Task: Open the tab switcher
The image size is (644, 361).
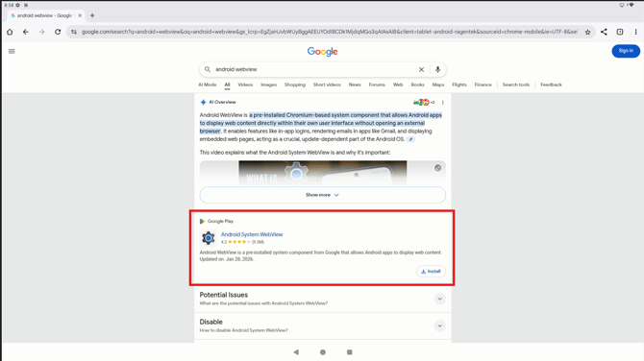Action: click(x=620, y=32)
